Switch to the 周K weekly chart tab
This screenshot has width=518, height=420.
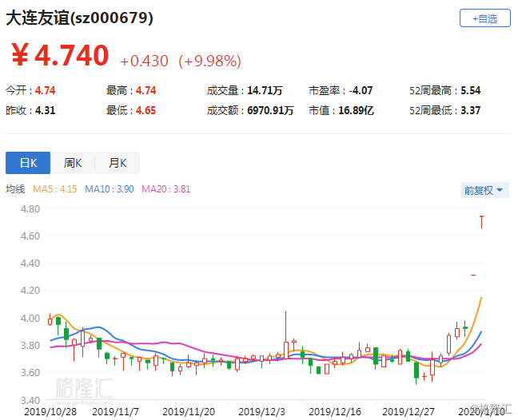(73, 163)
